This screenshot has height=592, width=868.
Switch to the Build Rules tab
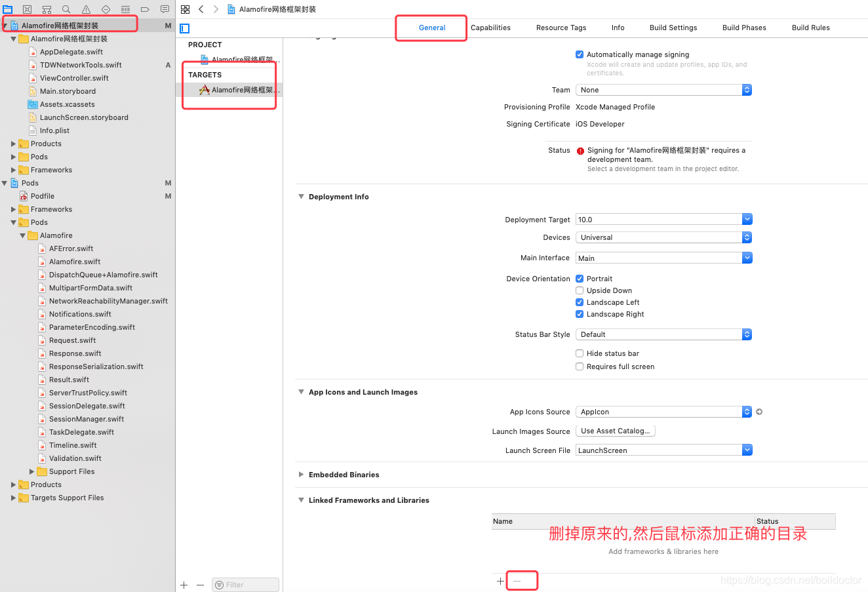pos(810,28)
